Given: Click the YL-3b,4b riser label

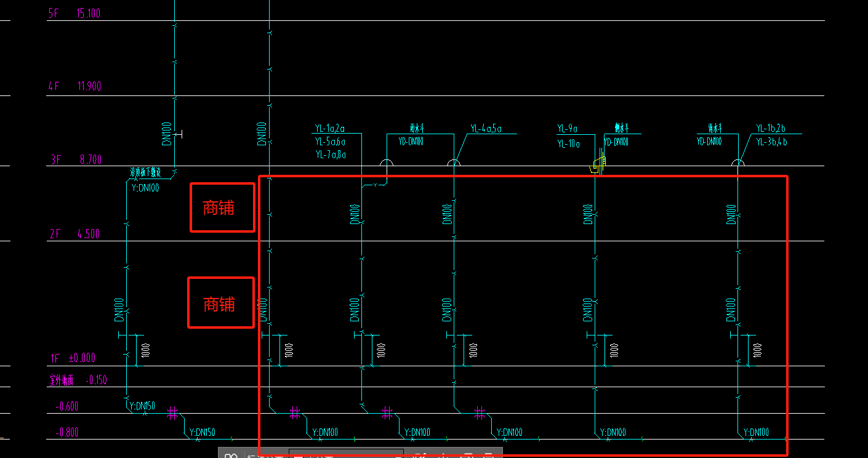Looking at the screenshot, I should point(771,142).
